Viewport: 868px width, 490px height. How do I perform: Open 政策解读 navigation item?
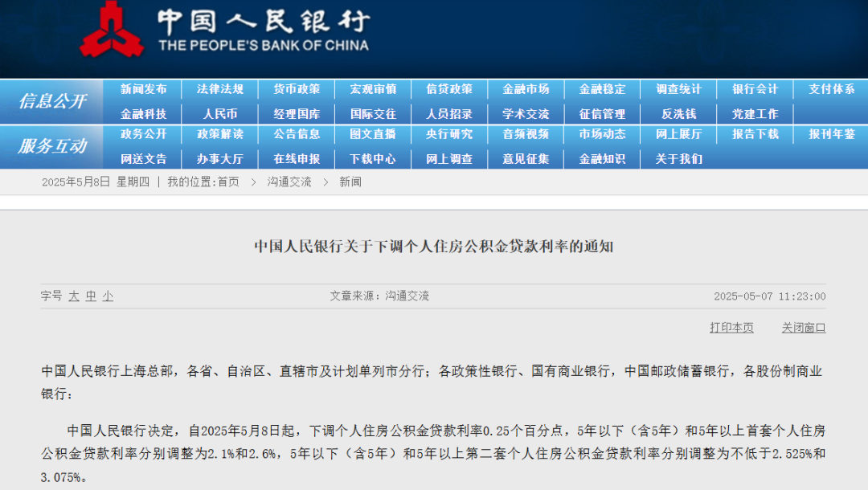click(220, 134)
